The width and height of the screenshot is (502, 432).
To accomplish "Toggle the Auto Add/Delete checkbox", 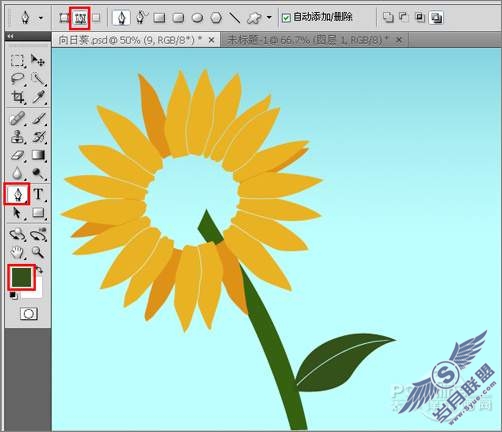I will (x=286, y=18).
